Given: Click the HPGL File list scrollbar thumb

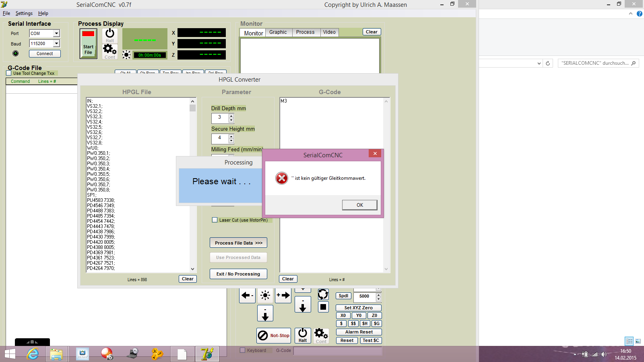Looking at the screenshot, I should (192, 108).
